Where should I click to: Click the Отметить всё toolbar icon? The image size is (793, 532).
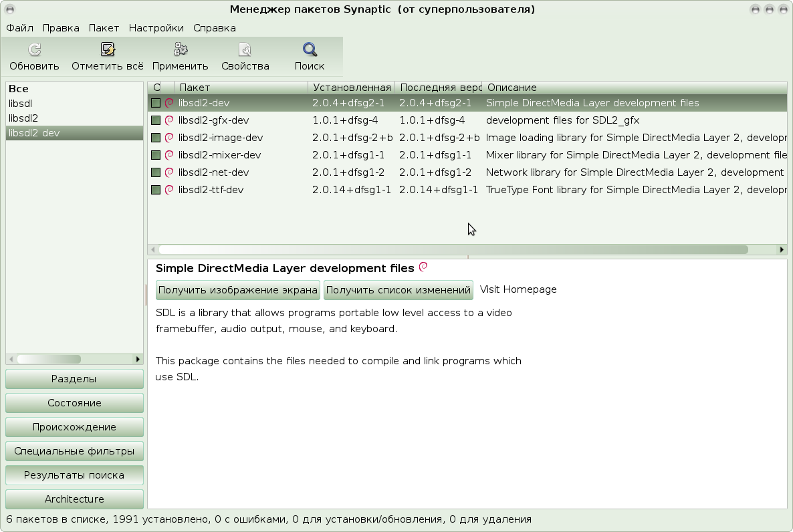click(x=107, y=49)
